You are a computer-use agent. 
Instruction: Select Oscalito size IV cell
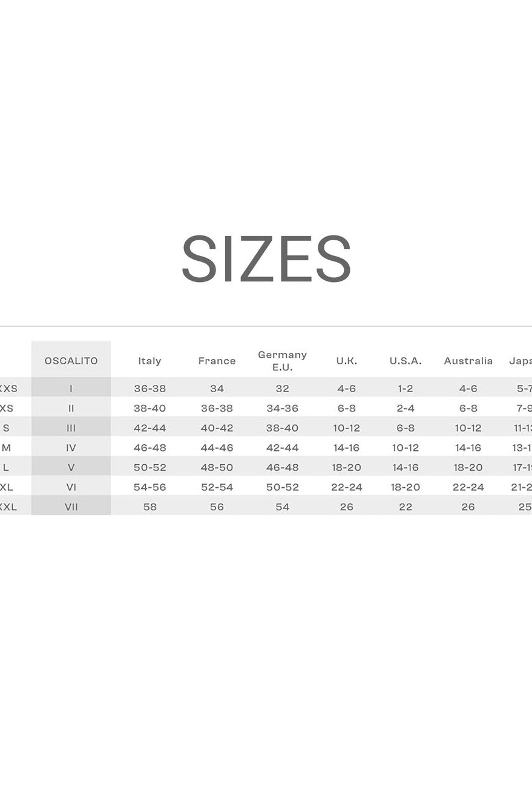(x=71, y=448)
